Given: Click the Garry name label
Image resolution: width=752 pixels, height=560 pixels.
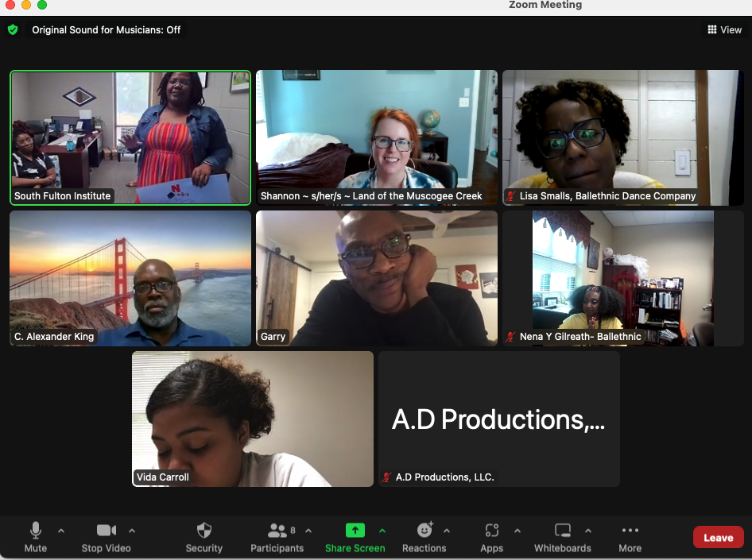Looking at the screenshot, I should [x=273, y=337].
